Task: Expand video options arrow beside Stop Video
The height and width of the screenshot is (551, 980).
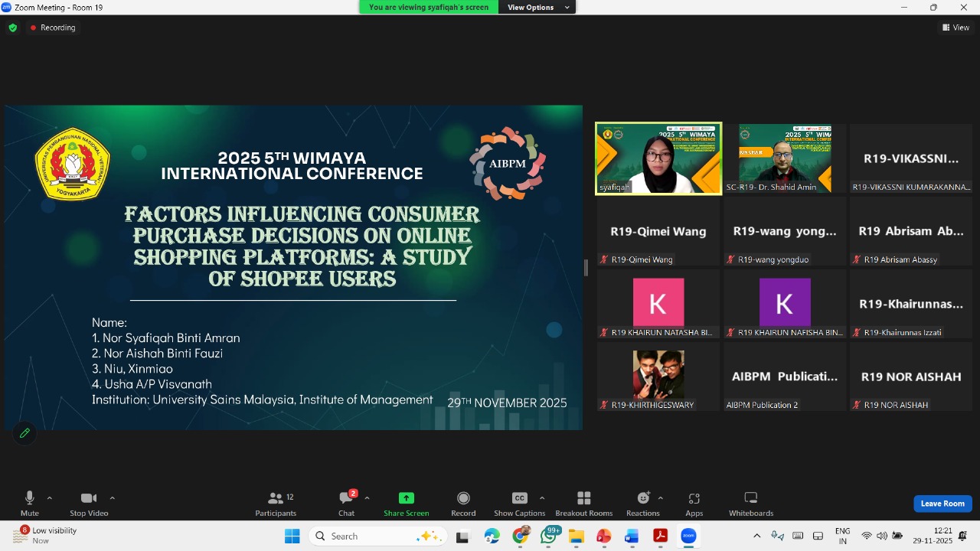Action: (x=113, y=498)
